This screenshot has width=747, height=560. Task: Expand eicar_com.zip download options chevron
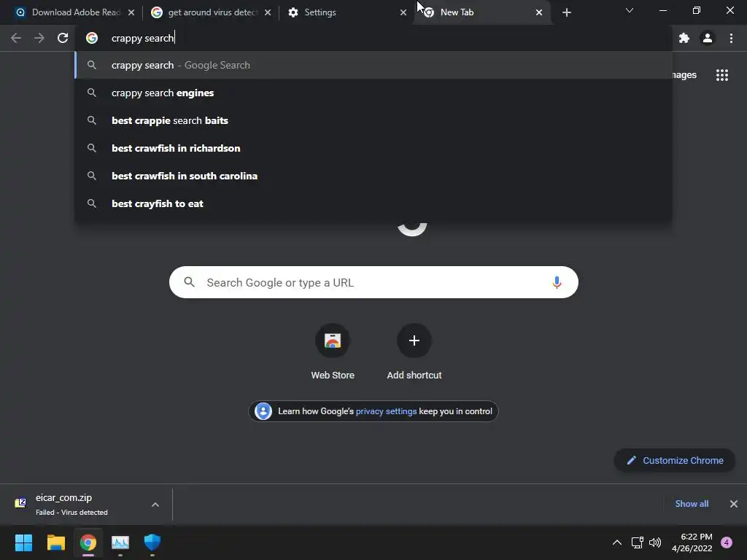click(x=155, y=505)
